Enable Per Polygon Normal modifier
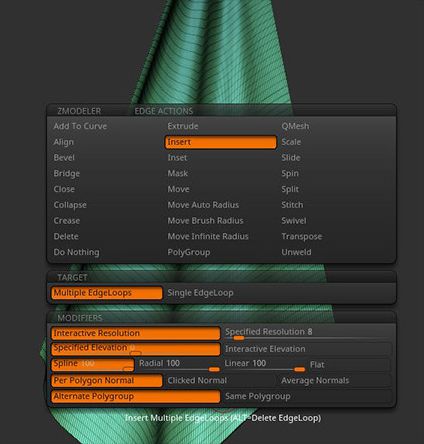Viewport: 424px width, 444px height. click(107, 381)
